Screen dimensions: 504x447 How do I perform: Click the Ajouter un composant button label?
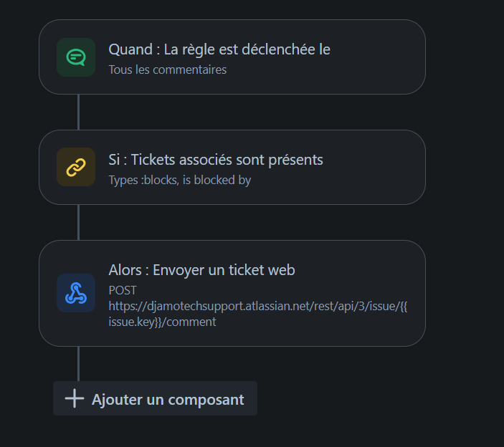(x=168, y=400)
